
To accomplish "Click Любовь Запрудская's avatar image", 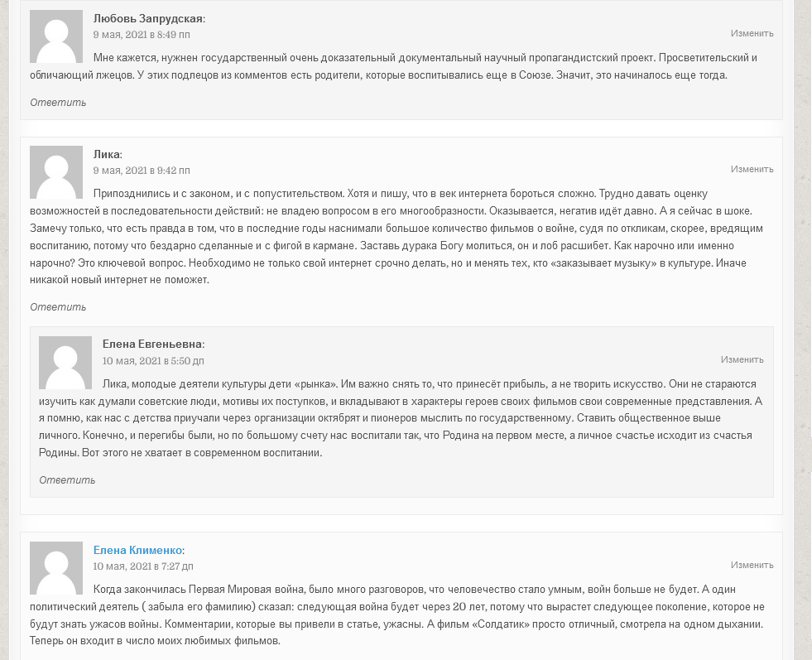I will coord(56,36).
